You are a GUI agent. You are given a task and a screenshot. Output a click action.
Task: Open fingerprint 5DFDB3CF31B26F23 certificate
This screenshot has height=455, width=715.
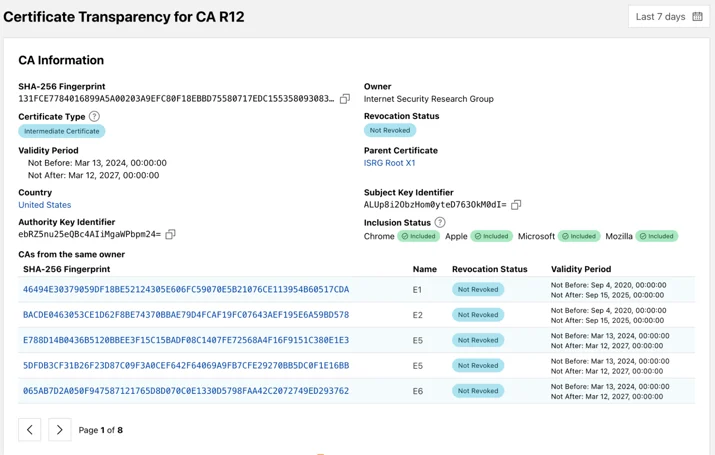pyautogui.click(x=186, y=365)
